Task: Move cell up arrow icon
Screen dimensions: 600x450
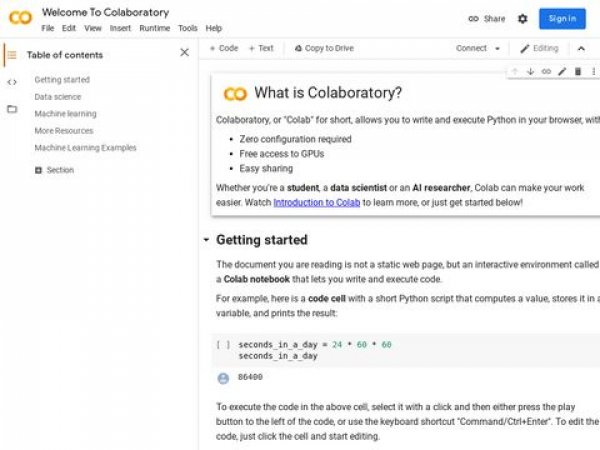Action: pyautogui.click(x=515, y=72)
